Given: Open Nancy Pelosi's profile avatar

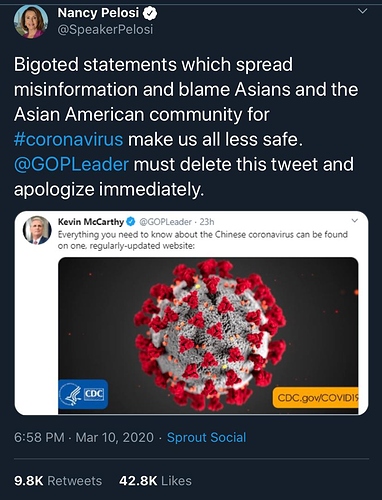Looking at the screenshot, I should [x=31, y=21].
